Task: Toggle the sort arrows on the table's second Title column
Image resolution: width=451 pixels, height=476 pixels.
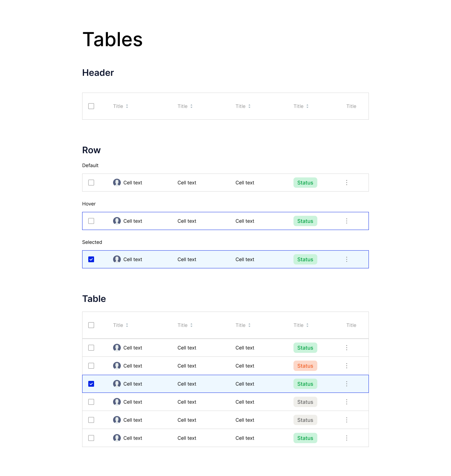Action: (191, 325)
